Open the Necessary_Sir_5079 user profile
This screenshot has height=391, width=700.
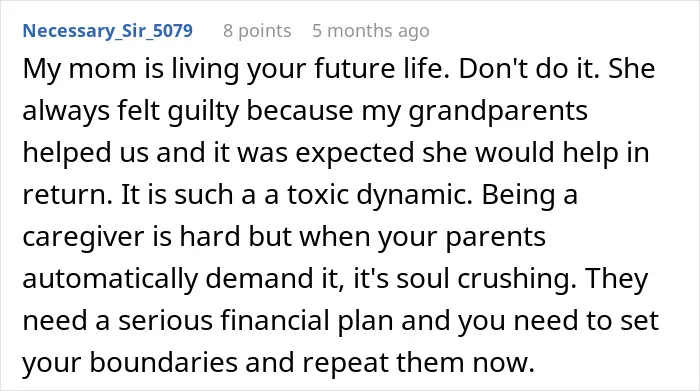click(108, 31)
